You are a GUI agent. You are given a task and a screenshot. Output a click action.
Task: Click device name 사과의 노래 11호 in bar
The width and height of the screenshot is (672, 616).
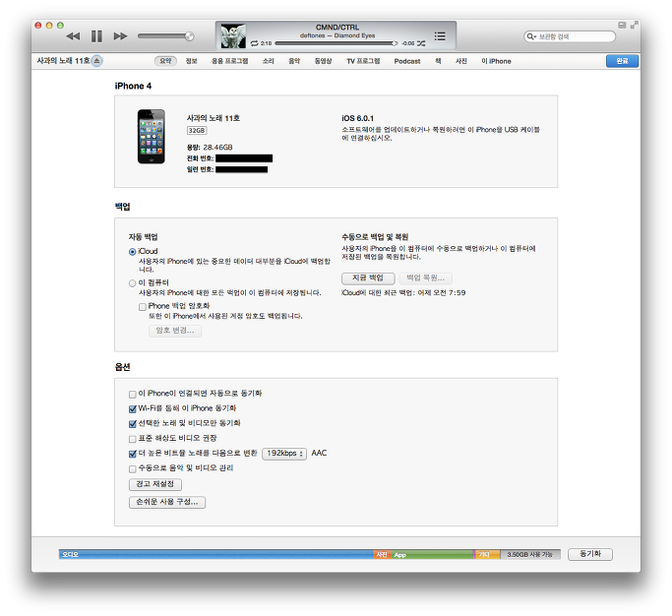(x=63, y=61)
